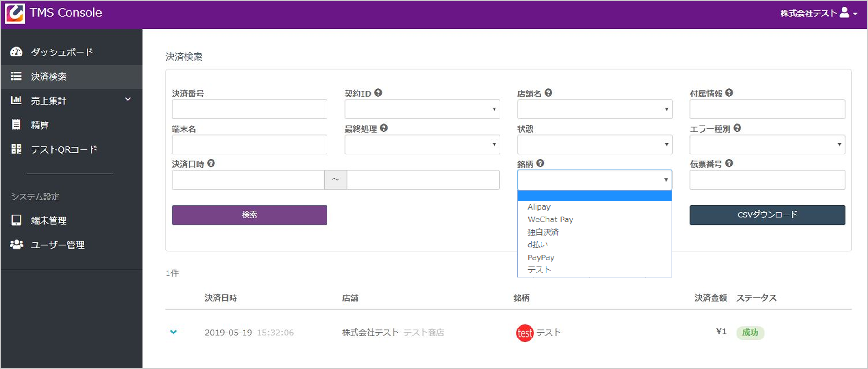Open the user account menu icon

[x=844, y=13]
